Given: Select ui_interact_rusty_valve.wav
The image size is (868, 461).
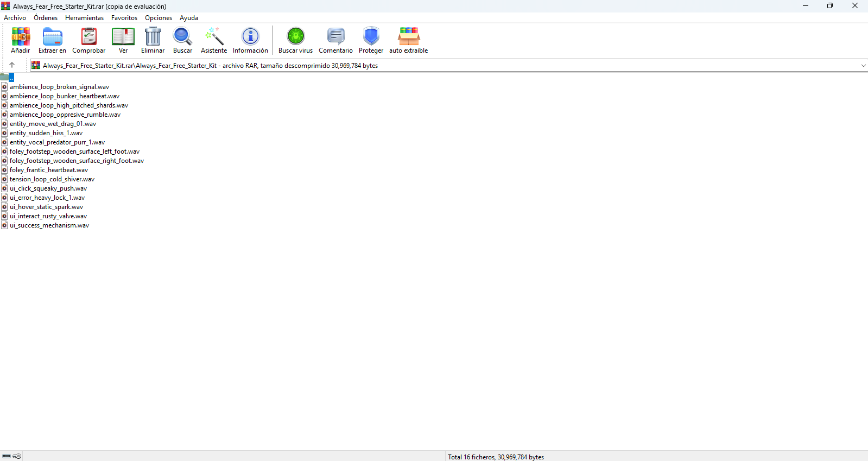Looking at the screenshot, I should pos(48,216).
